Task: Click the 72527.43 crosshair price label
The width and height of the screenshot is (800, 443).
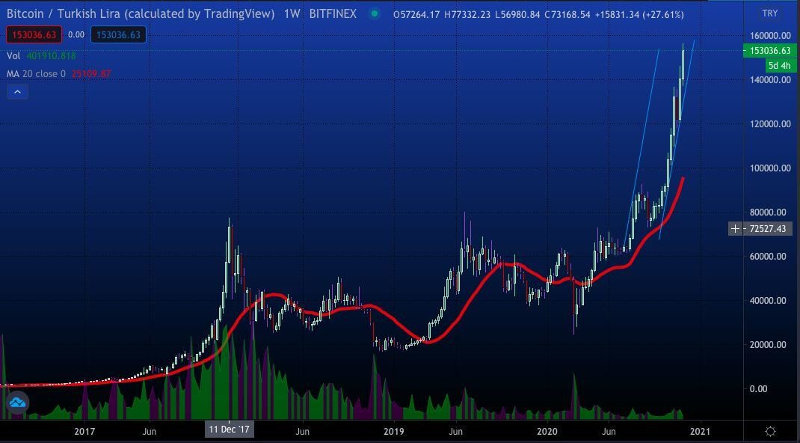Action: [767, 229]
